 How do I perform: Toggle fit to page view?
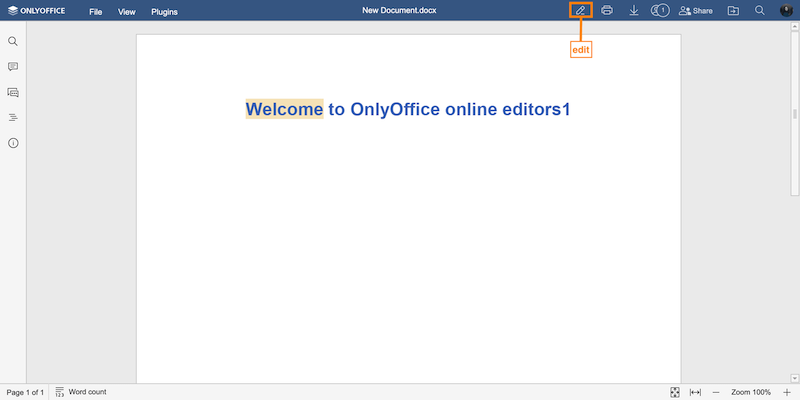675,392
